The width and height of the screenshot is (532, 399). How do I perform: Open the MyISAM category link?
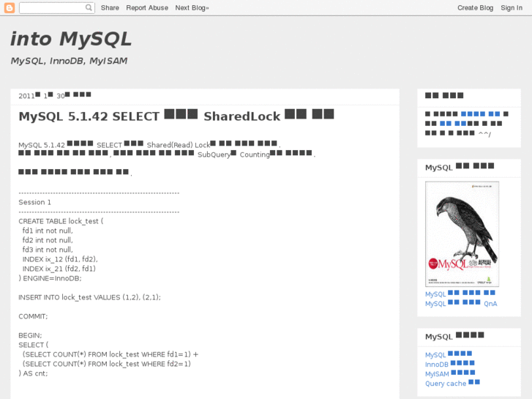point(450,373)
